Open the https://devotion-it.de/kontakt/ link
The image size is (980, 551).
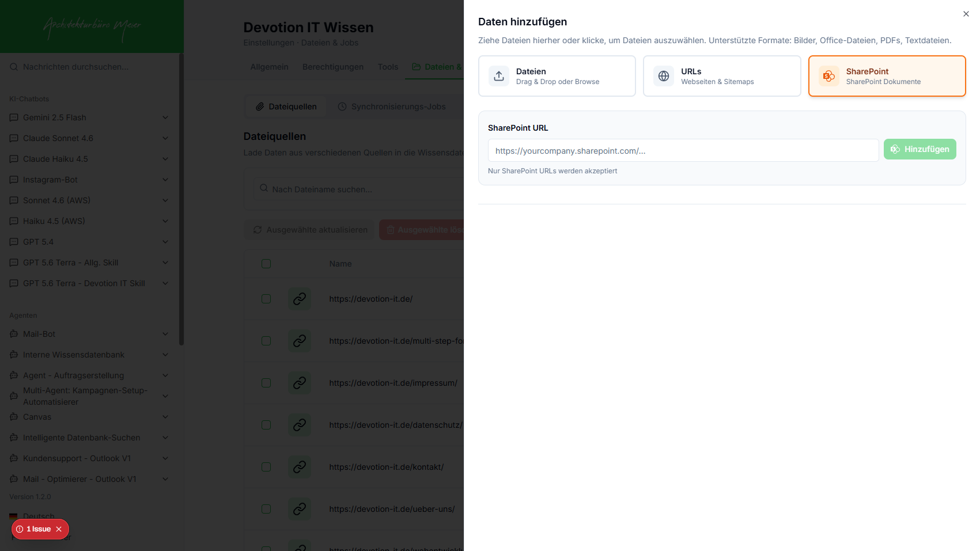click(387, 467)
